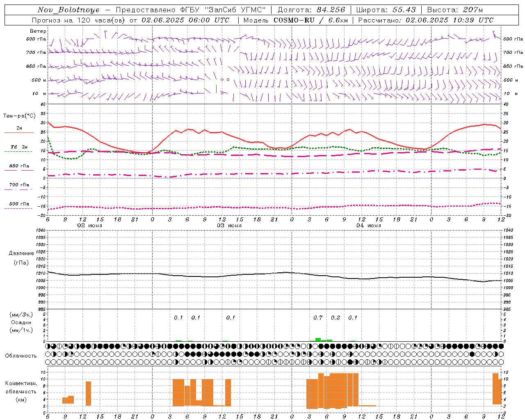
Task: Click the 'Долгота: 84.256' value
Action: click(312, 10)
